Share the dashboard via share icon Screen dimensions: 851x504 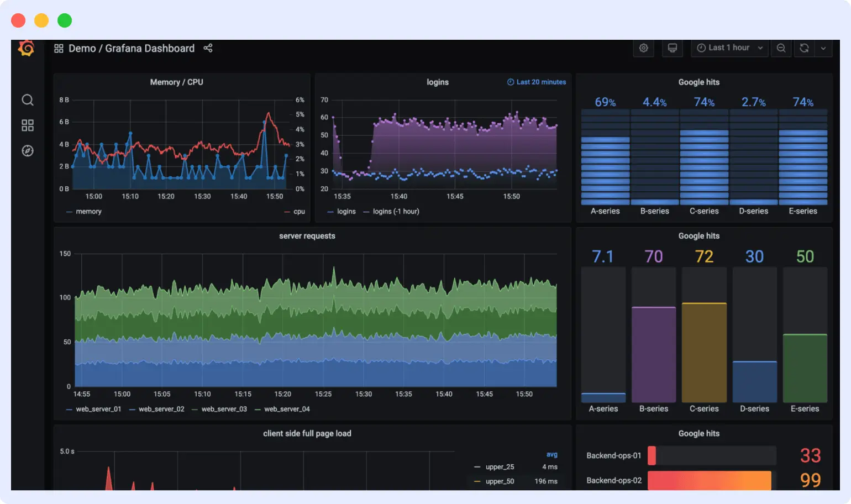tap(208, 48)
